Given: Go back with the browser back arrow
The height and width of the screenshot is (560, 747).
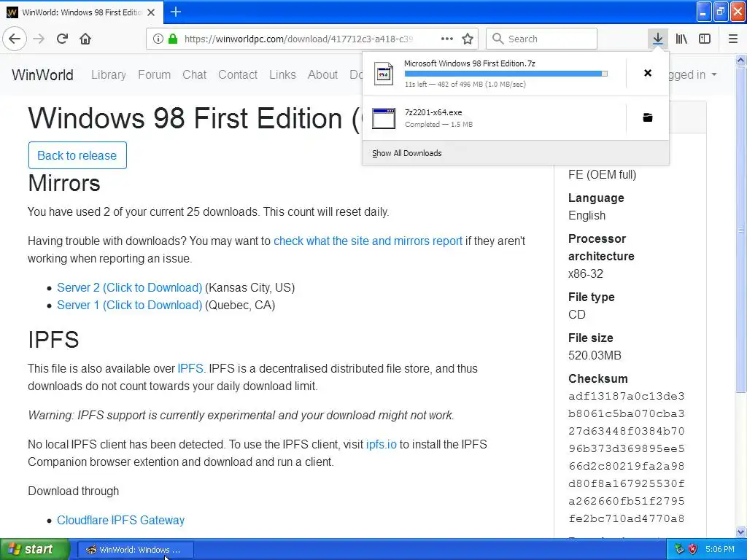Looking at the screenshot, I should [15, 39].
